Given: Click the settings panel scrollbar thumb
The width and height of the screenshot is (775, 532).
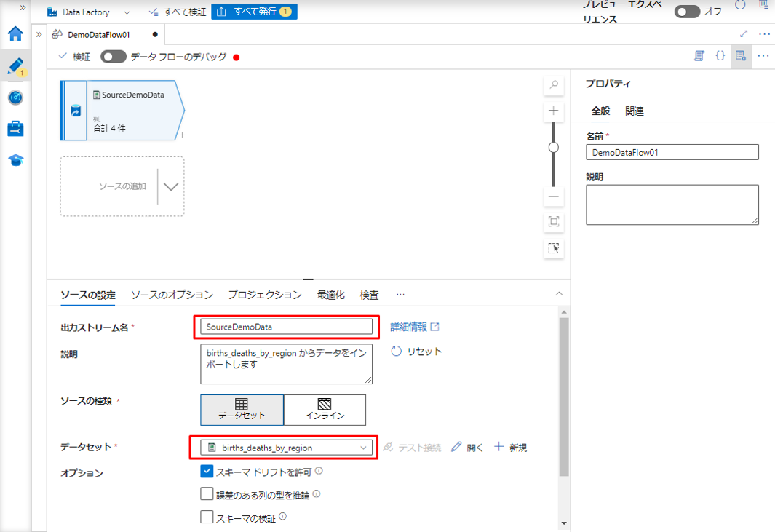Looking at the screenshot, I should pyautogui.click(x=564, y=397).
